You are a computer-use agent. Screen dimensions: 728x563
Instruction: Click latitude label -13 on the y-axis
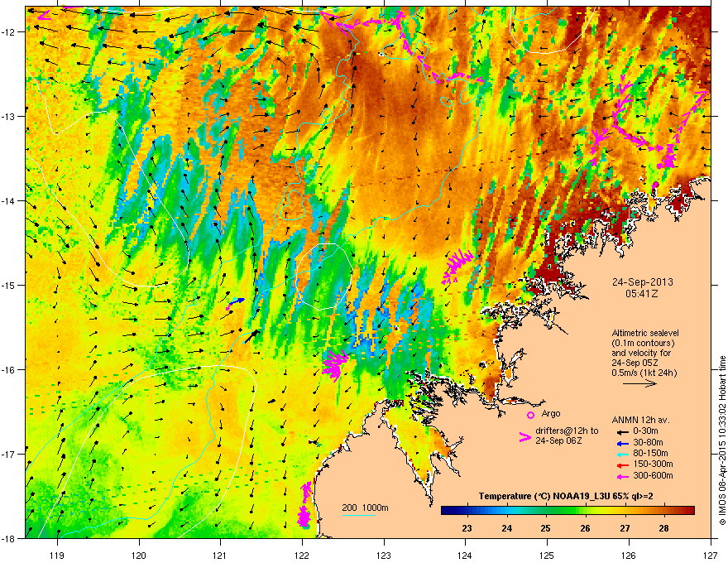[x=9, y=116]
